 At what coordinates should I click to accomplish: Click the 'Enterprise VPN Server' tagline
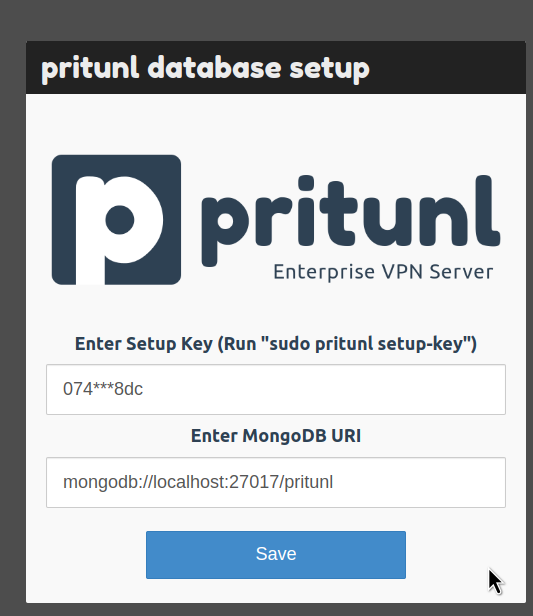[383, 272]
